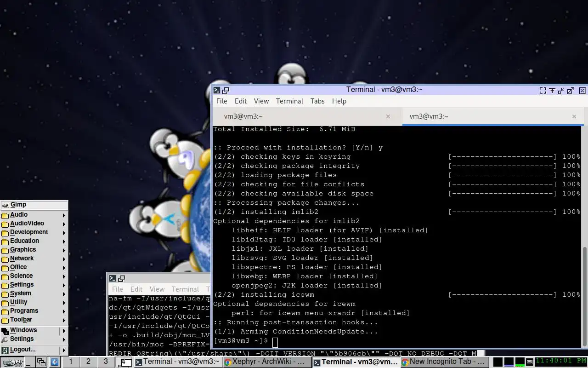Expand the Programs submenu arrow

[64, 311]
